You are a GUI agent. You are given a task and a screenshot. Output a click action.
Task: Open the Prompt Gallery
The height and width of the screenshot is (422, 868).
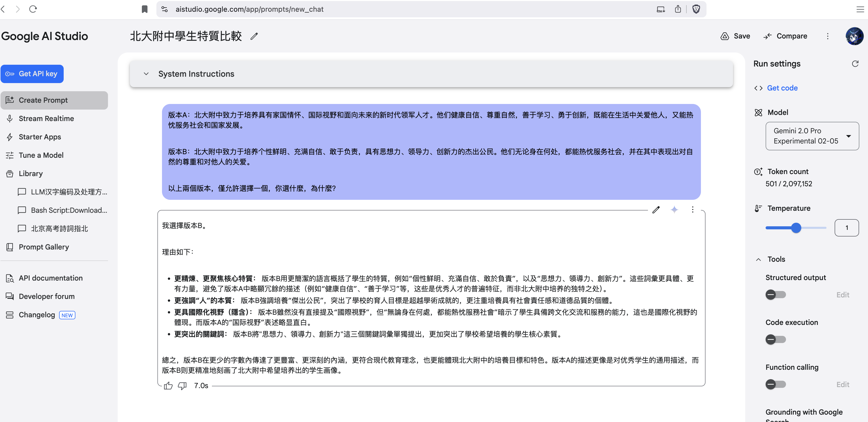(44, 247)
